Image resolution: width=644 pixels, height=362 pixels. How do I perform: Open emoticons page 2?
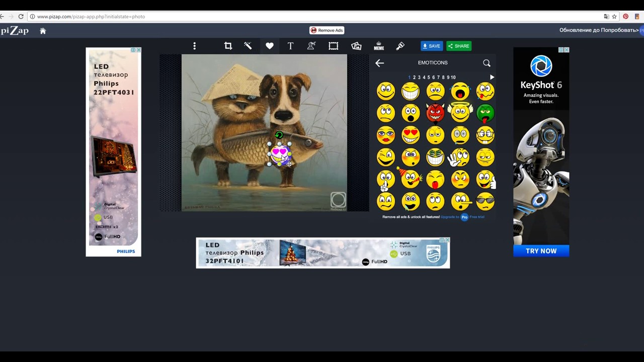click(x=414, y=77)
